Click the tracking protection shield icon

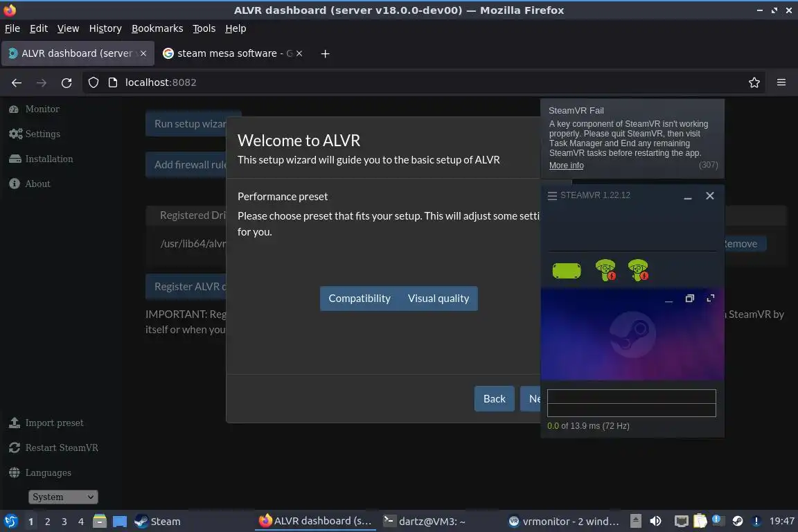[93, 82]
